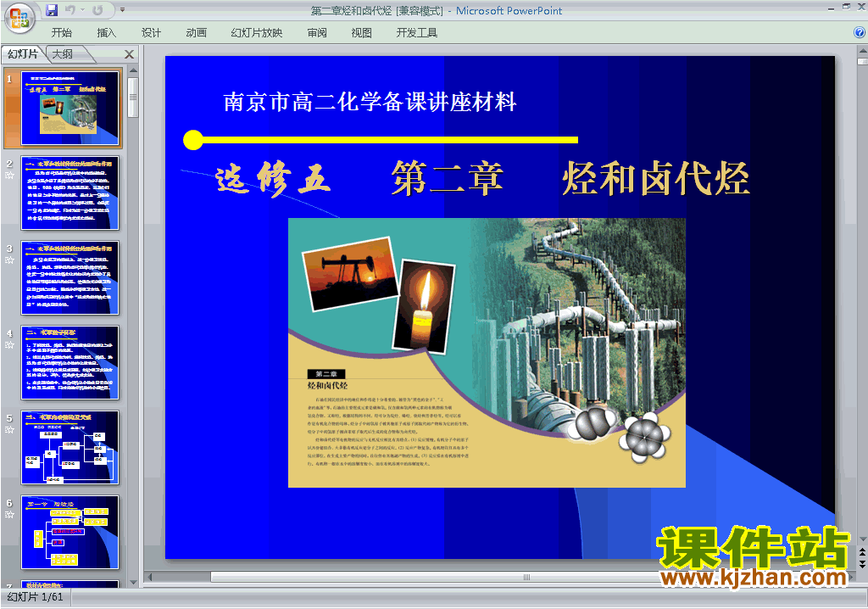Click the Office button logo
Viewport: 868px width, 609px height.
point(19,19)
